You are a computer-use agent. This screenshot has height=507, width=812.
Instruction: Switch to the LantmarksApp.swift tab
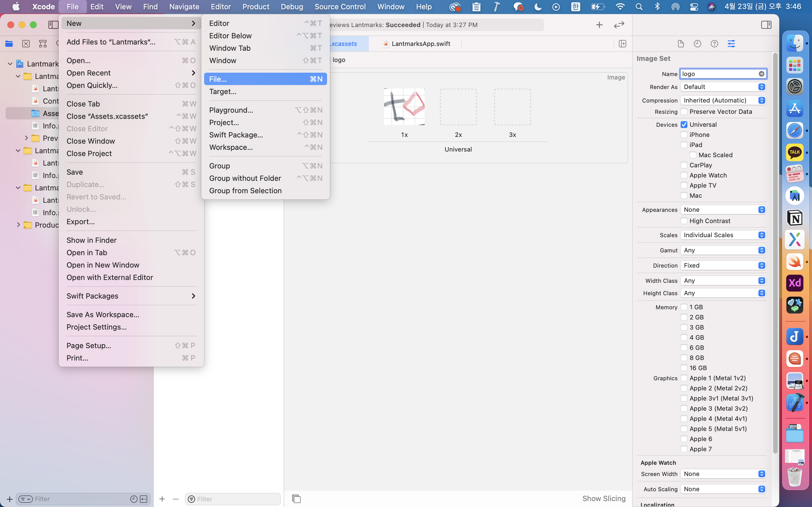pyautogui.click(x=420, y=44)
